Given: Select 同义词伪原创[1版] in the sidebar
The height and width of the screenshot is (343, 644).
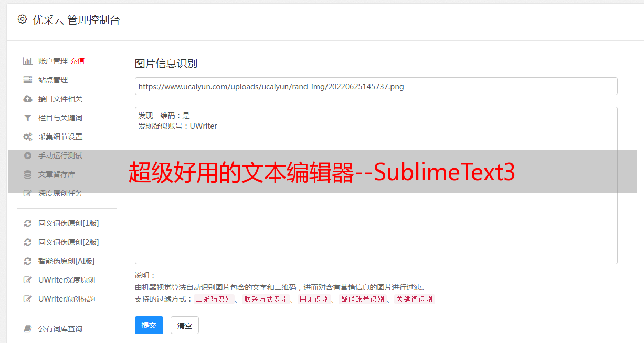Looking at the screenshot, I should click(69, 223).
